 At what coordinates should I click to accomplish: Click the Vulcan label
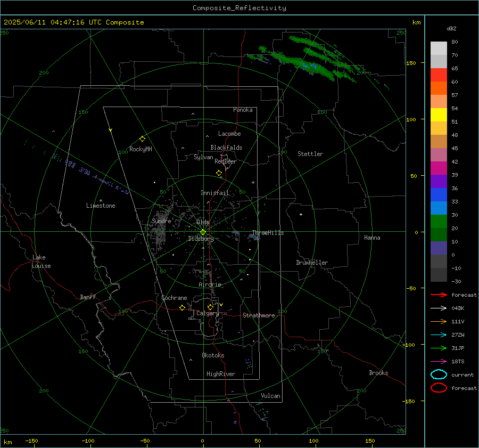coord(270,396)
